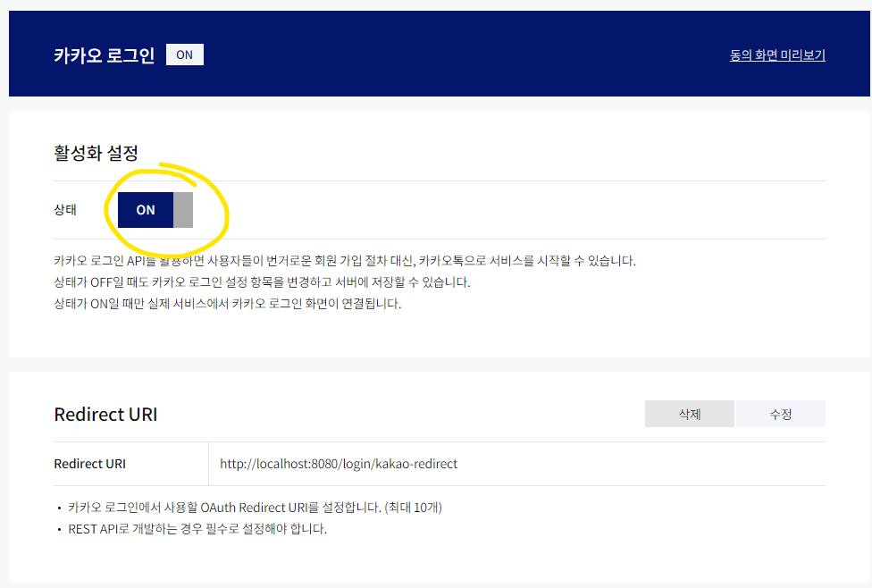The height and width of the screenshot is (588, 872).
Task: Click the line starting 상태가 ON일 때만
Action: point(228,304)
